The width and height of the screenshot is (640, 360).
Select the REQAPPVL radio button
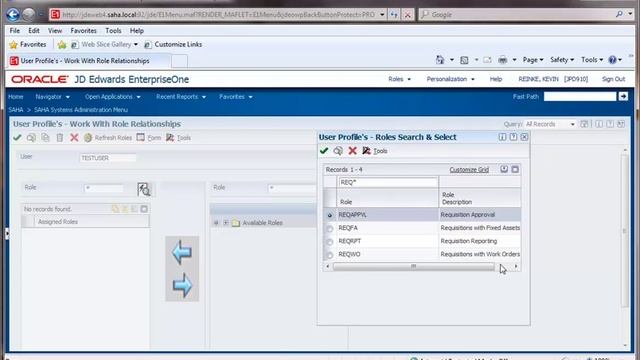(330, 215)
